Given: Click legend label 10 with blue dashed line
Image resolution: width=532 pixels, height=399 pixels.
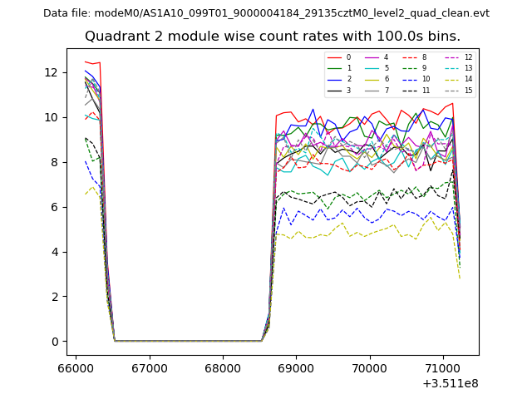Looking at the screenshot, I should [x=426, y=79].
